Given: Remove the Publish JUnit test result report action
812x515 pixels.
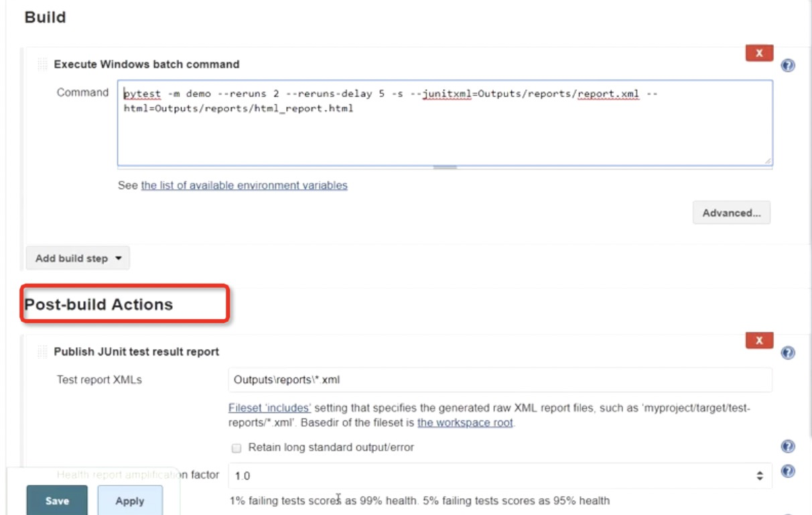Looking at the screenshot, I should (759, 341).
